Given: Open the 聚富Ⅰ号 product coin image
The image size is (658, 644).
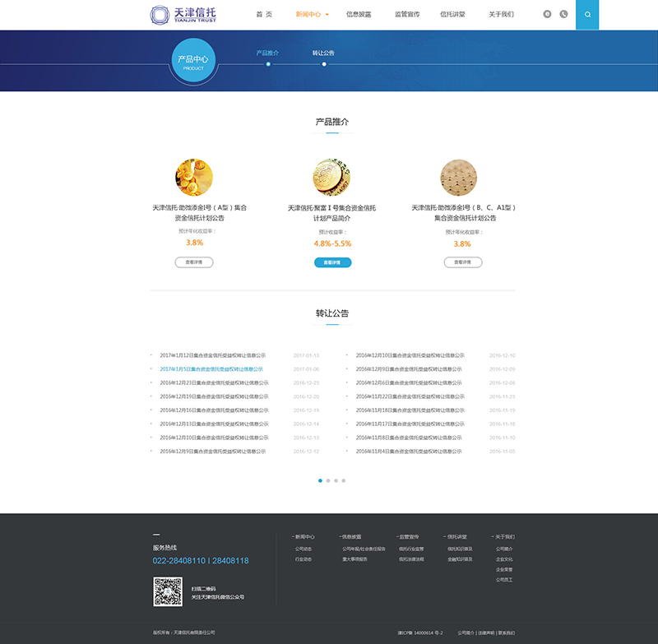Looking at the screenshot, I should (x=331, y=177).
